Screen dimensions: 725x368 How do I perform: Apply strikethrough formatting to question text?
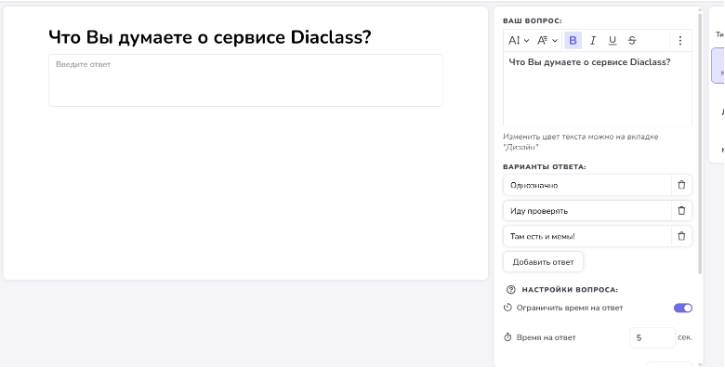point(632,41)
